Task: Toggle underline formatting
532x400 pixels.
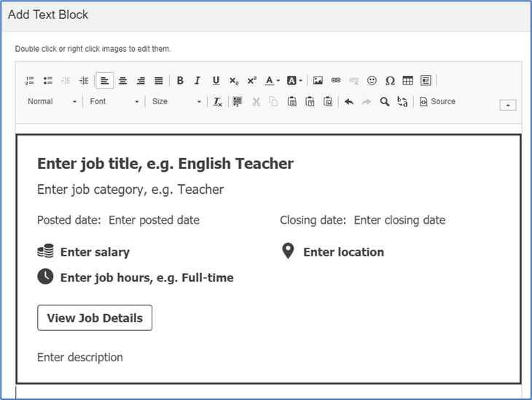Action: (x=216, y=81)
